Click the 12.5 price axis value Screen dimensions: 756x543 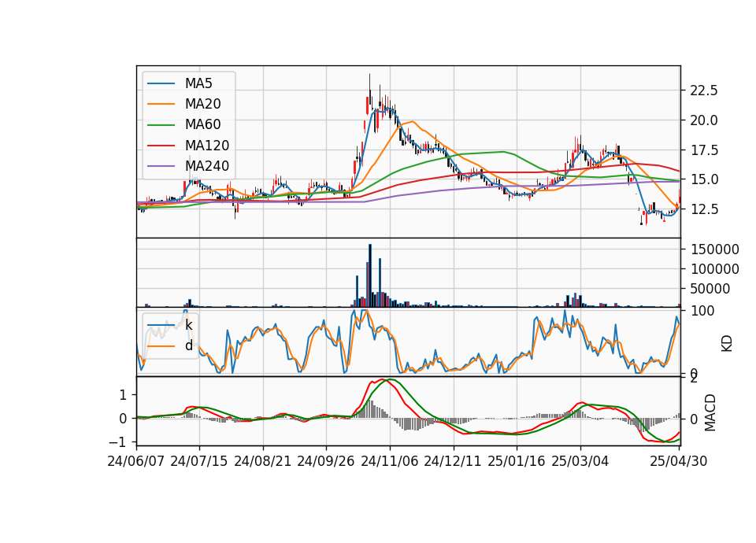pos(704,209)
